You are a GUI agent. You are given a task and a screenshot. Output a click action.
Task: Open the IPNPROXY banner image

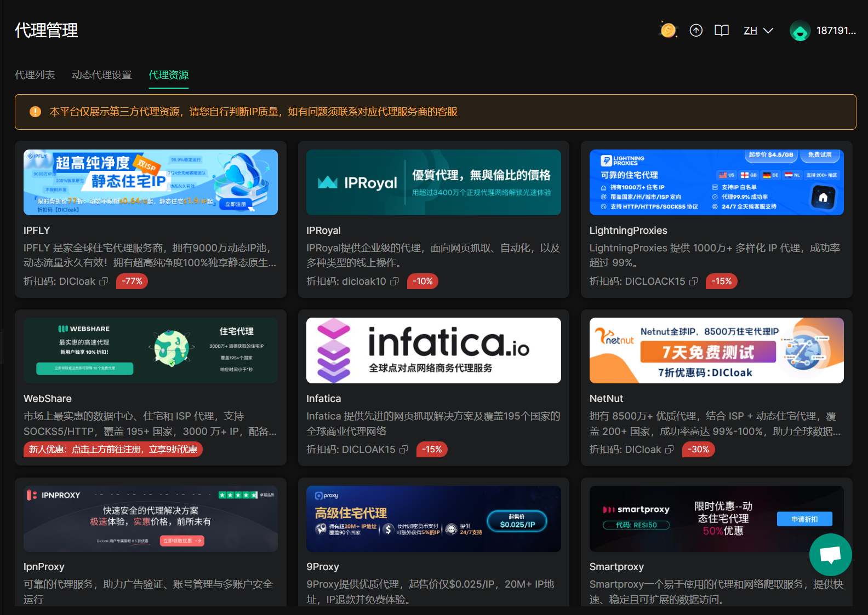point(151,519)
